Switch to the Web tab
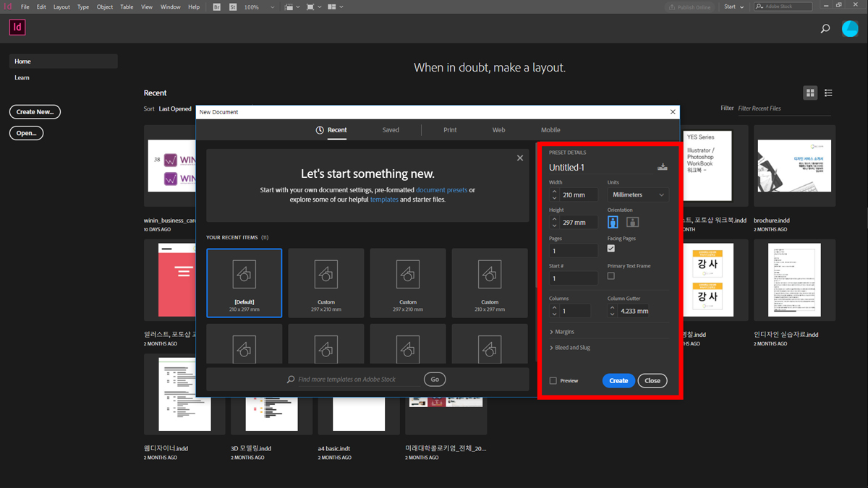 499,130
